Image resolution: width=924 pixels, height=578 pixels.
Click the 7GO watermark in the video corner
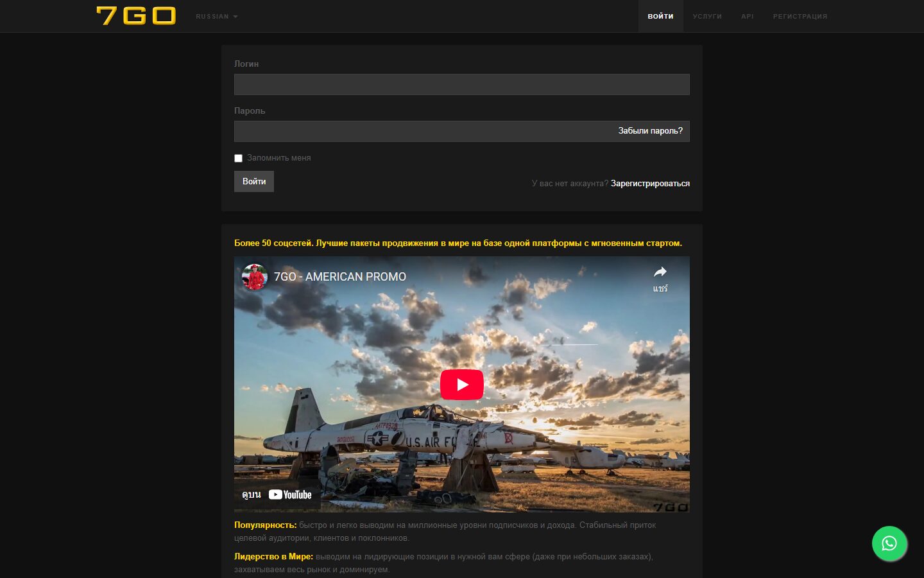coord(671,507)
